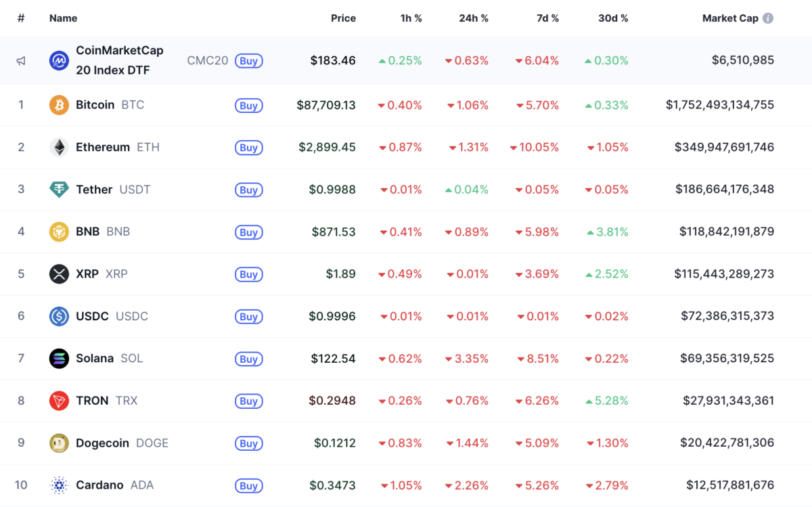This screenshot has height=507, width=812.
Task: Click the TRON logo icon
Action: click(x=59, y=401)
